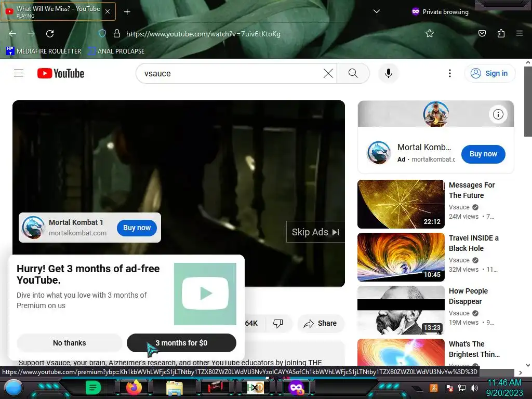
Task: Accept 3 months for $0 offer
Action: coord(181,343)
